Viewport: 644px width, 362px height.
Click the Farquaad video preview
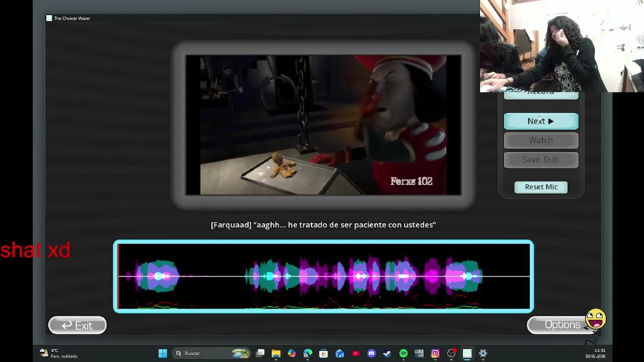click(323, 125)
